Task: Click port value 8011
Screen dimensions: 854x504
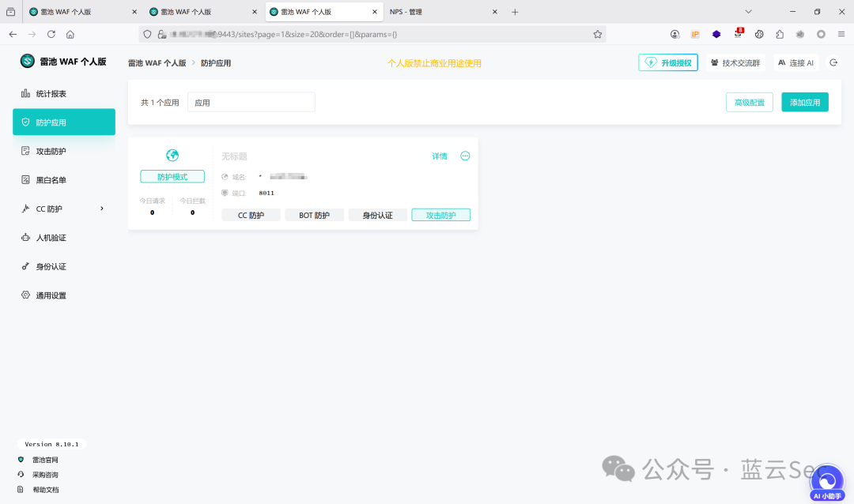Action: click(266, 193)
